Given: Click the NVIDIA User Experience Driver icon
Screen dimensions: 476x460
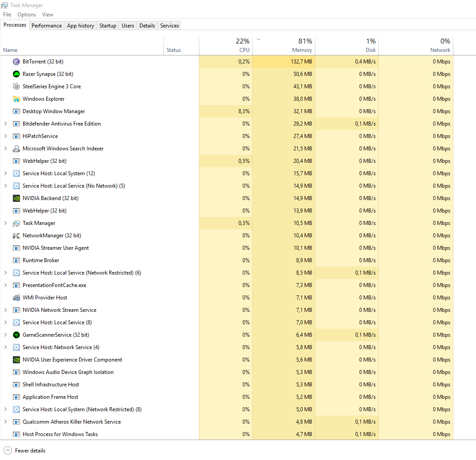Looking at the screenshot, I should pyautogui.click(x=16, y=360).
